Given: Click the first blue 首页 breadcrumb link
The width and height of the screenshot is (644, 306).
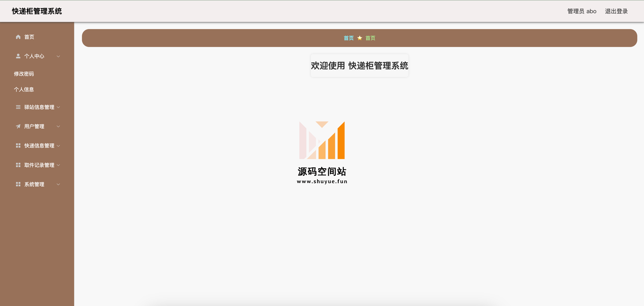Looking at the screenshot, I should coord(348,38).
